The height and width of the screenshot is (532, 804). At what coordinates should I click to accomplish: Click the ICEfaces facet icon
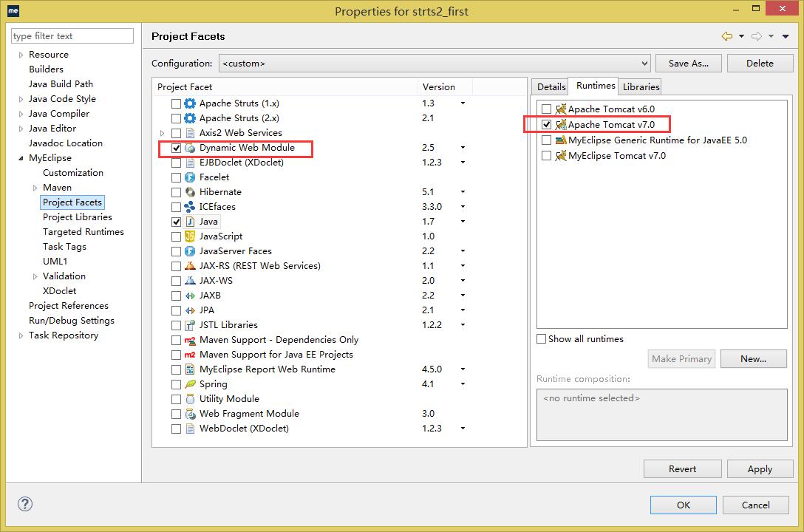(x=190, y=207)
